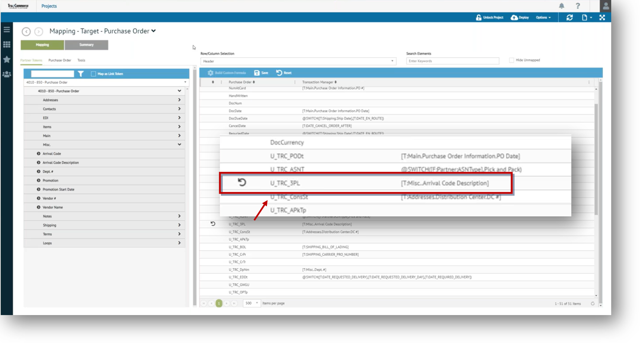This screenshot has height=343, width=644.
Task: Revert the U_TRC_3PL row mapping
Action: pos(213,224)
